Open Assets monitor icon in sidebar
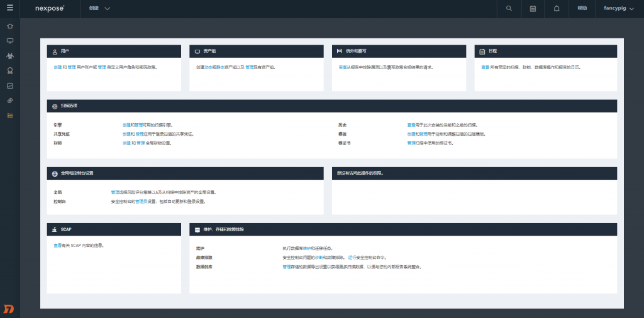This screenshot has height=318, width=644. tap(10, 41)
